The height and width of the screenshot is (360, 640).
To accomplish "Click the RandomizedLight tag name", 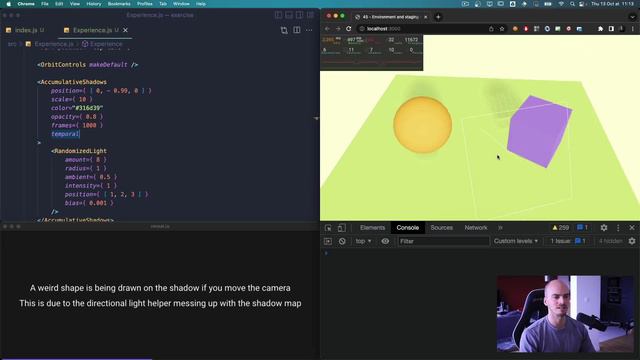I will 80,151.
